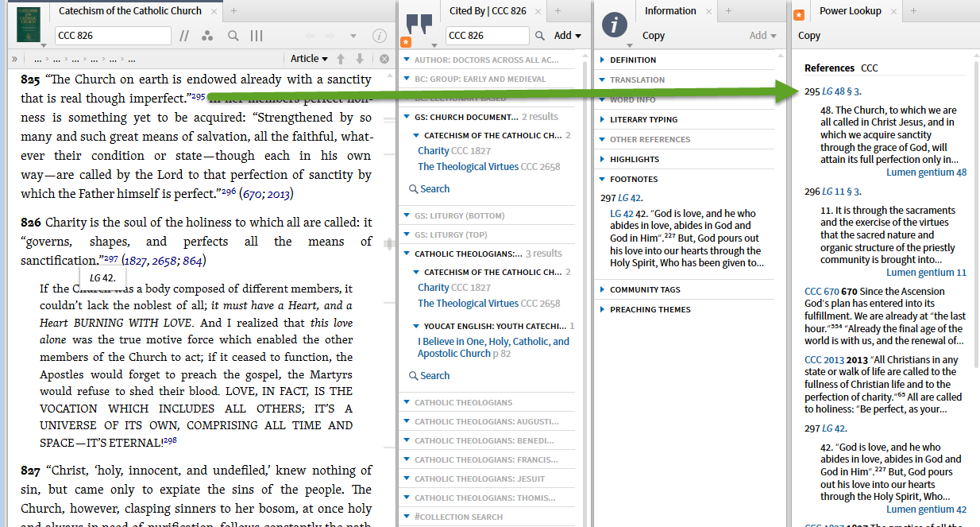The width and height of the screenshot is (980, 527).
Task: Click the Information panel circle-i icon
Action: pyautogui.click(x=615, y=25)
